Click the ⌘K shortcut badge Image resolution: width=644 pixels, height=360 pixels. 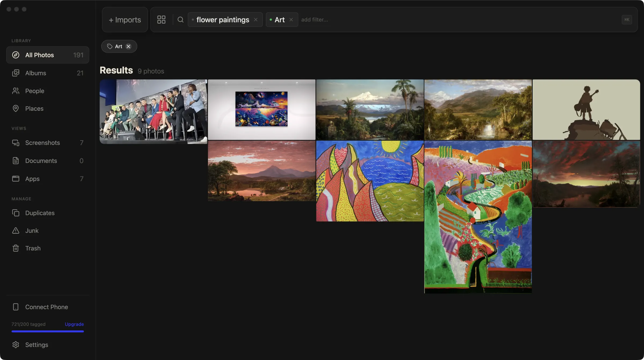[627, 20]
